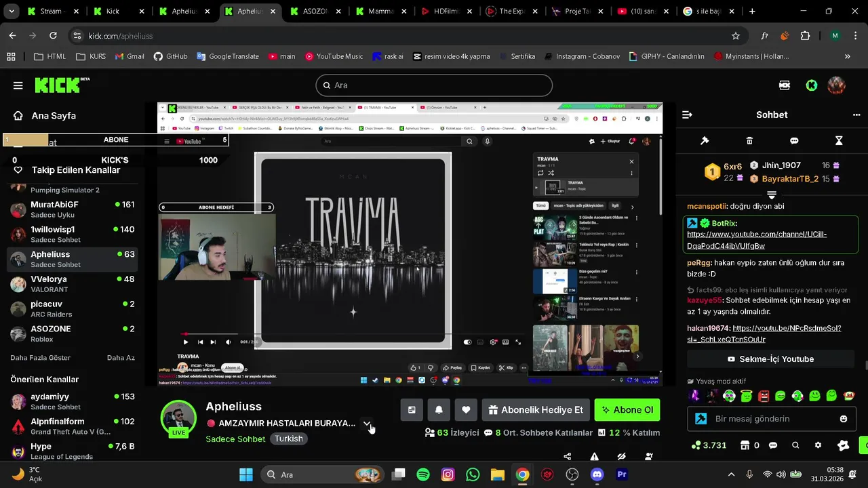Viewport: 868px width, 488px height.
Task: Open chat search magnifier icon
Action: (x=796, y=445)
